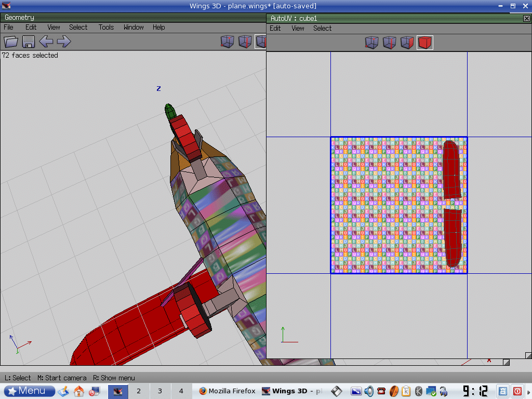This screenshot has height=399, width=532.
Task: Enable vertex selection mode in AutoUV window
Action: [372, 42]
